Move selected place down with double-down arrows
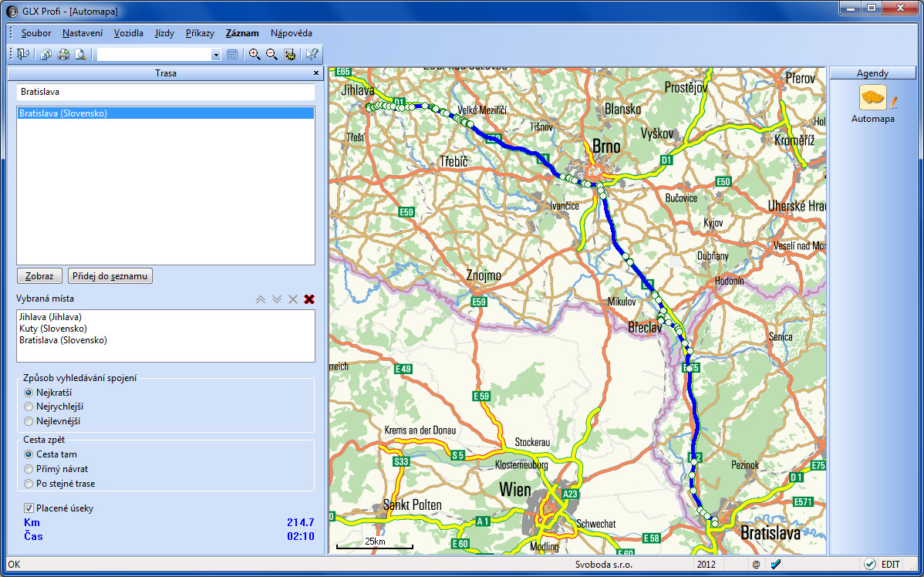The height and width of the screenshot is (577, 924). 276,299
